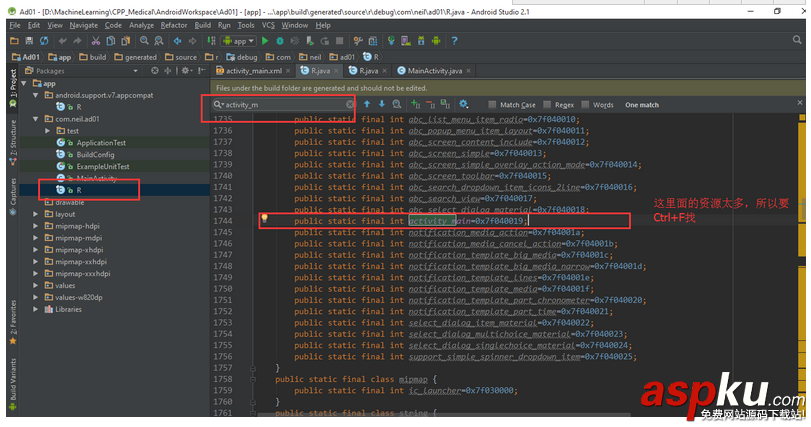Collapse the com.neil.ad01 package node

[35, 119]
